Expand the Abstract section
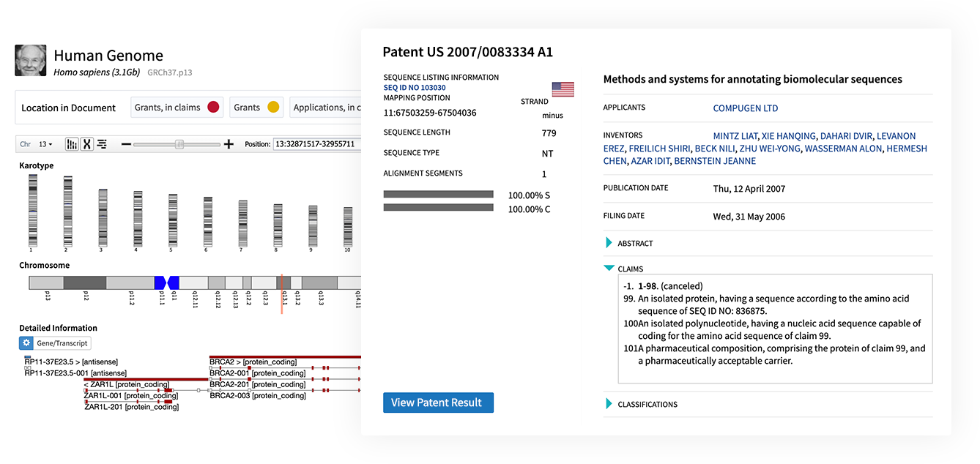 point(609,243)
